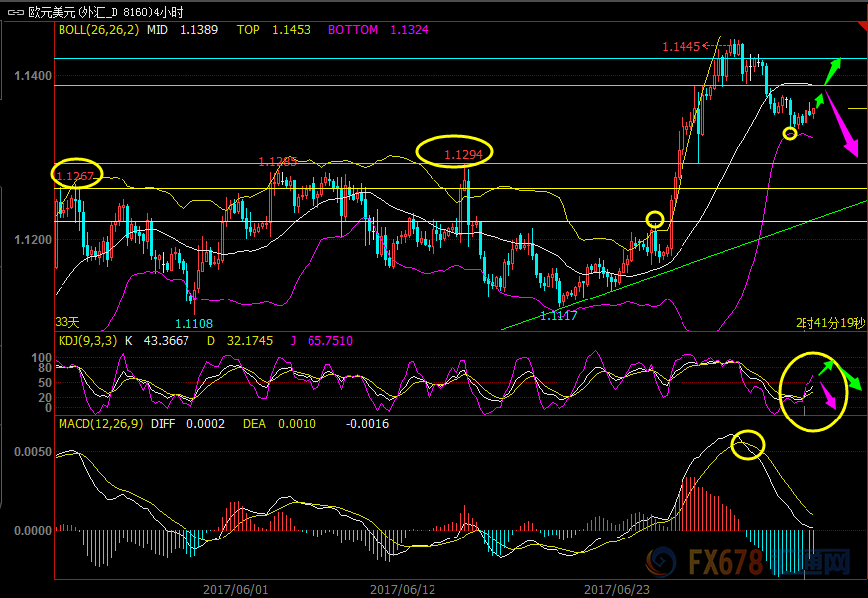Click the 1.1294 peak price label
The width and height of the screenshot is (868, 598).
(464, 155)
